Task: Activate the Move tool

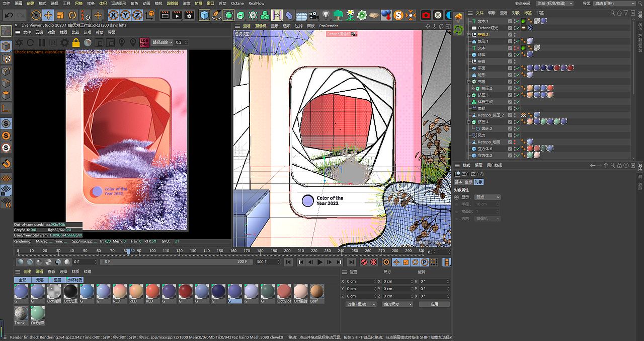Action: pyautogui.click(x=48, y=15)
